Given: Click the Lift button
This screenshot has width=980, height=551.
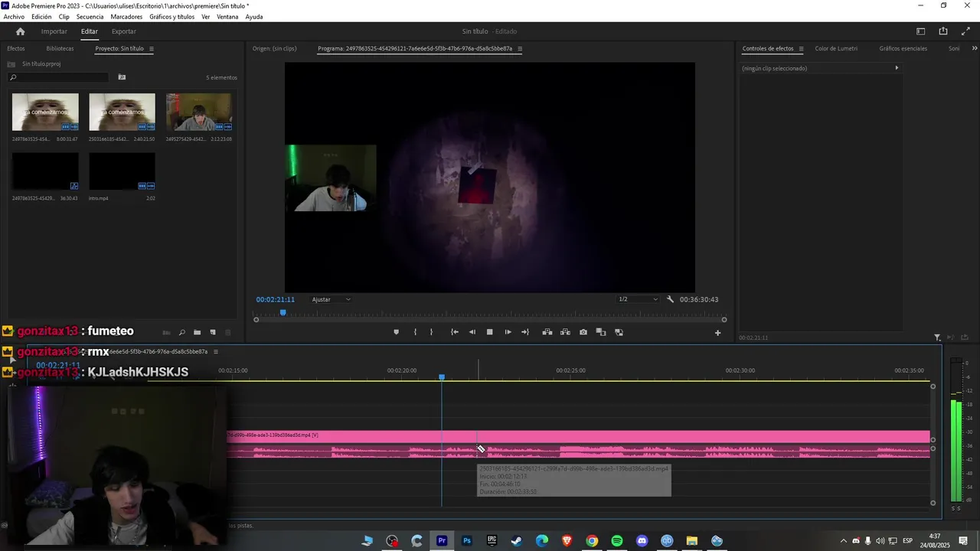Looking at the screenshot, I should tap(547, 332).
